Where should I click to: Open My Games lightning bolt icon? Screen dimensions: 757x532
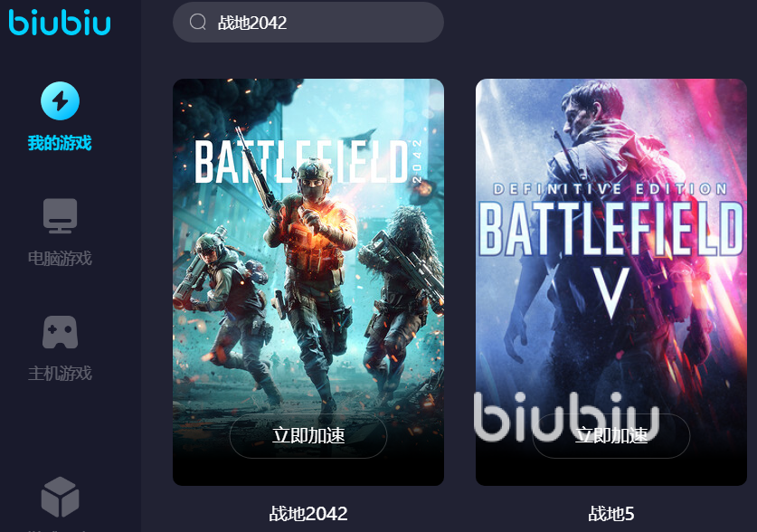[60, 101]
